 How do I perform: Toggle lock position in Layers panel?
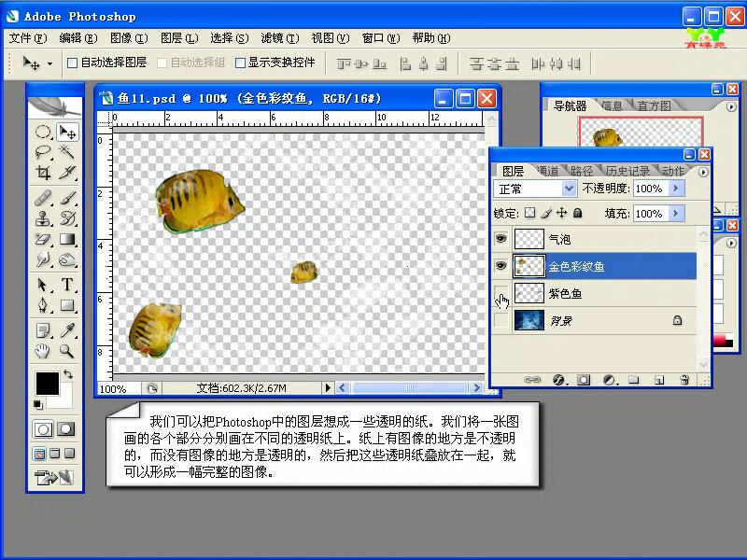click(562, 213)
